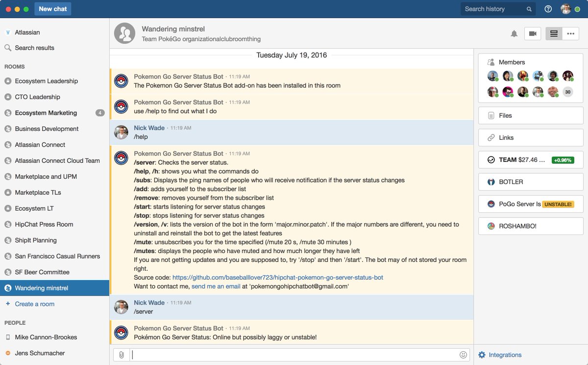Click the lock icon beside Marketplace TLs
Viewport: 588px width, 365px height.
pyautogui.click(x=8, y=192)
